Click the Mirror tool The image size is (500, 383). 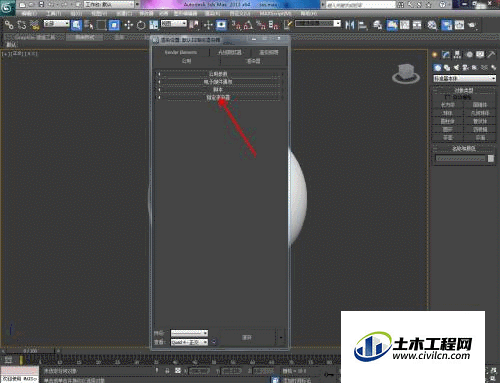click(350, 25)
